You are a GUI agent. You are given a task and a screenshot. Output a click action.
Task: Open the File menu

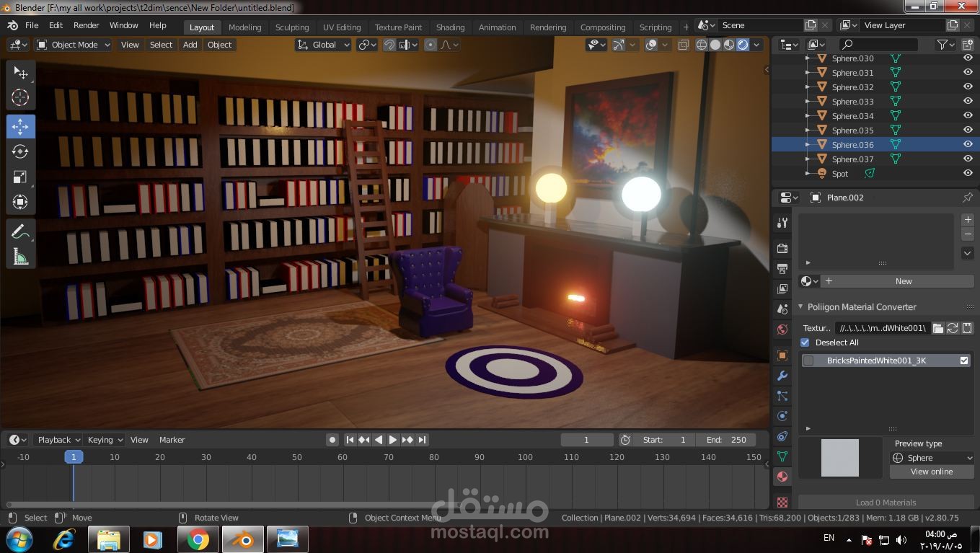pos(32,25)
